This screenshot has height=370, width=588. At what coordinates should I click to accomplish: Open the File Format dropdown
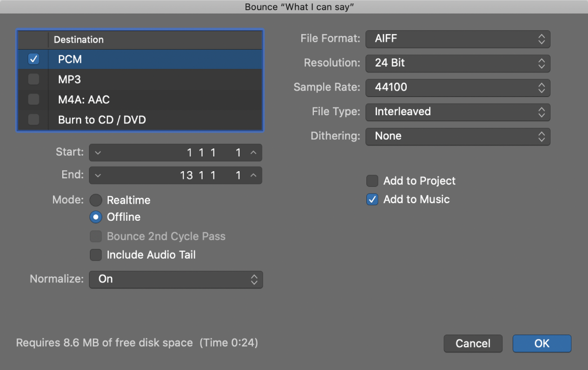coord(457,39)
